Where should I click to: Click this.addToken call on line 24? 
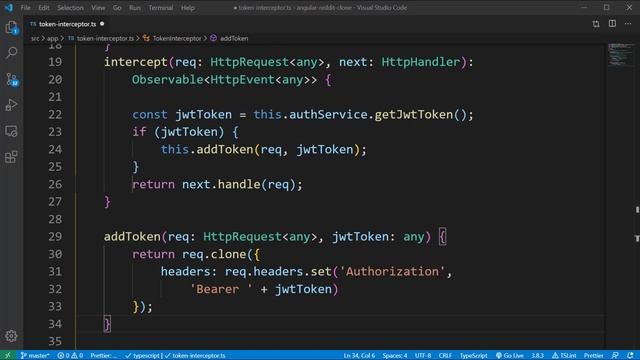click(x=207, y=149)
